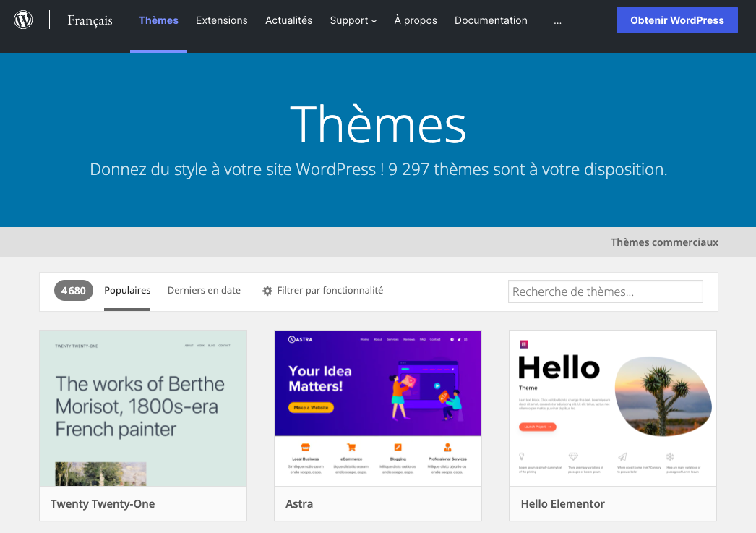This screenshot has height=533, width=756.
Task: Open the Actualités menu item
Action: pyautogui.click(x=289, y=20)
